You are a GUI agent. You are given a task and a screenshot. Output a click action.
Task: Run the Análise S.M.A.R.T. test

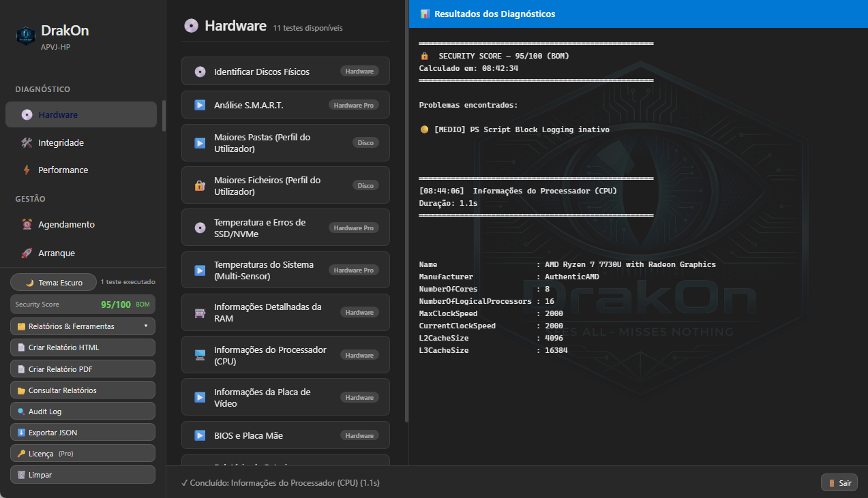(286, 105)
